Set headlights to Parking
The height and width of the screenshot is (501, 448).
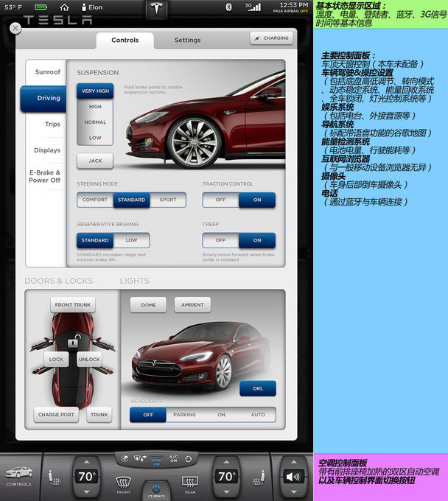point(184,415)
